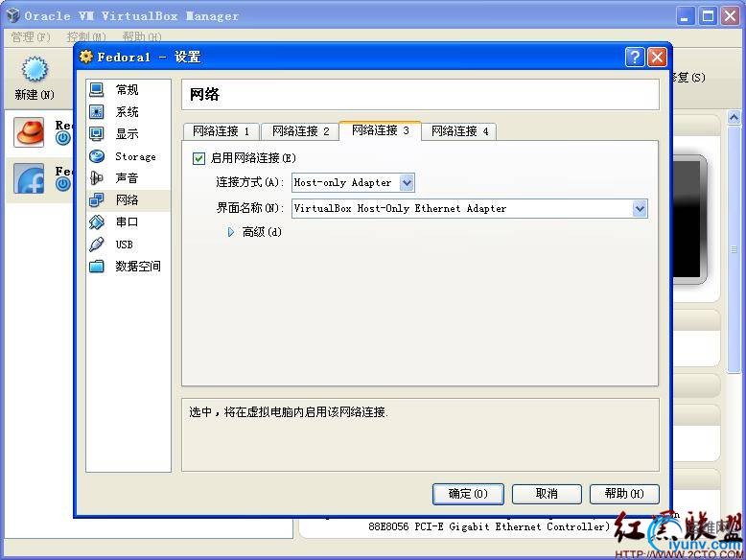The image size is (746, 560).
Task: Click the 取消 Cancel button
Action: click(547, 494)
